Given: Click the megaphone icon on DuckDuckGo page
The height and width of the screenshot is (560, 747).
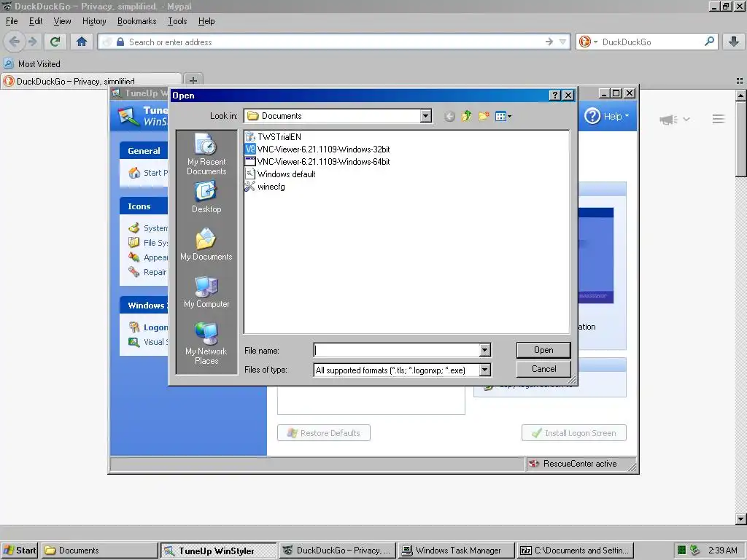Looking at the screenshot, I should tap(668, 119).
